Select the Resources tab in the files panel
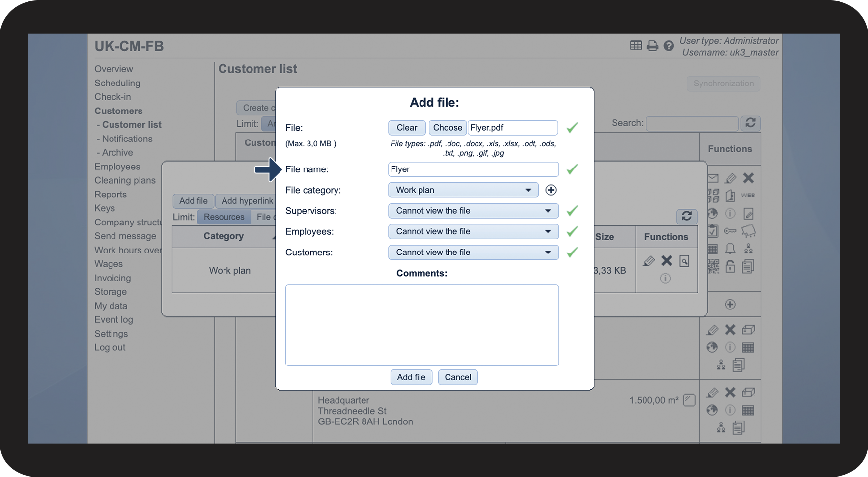 point(224,217)
